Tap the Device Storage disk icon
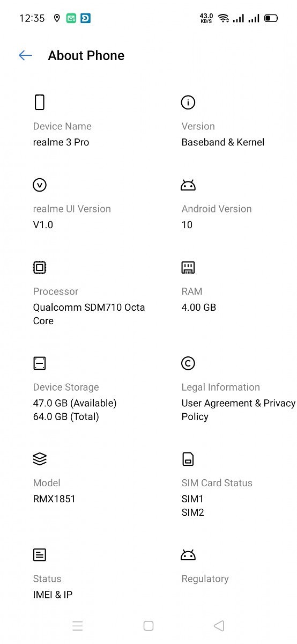This screenshot has width=297, height=644. pos(40,363)
